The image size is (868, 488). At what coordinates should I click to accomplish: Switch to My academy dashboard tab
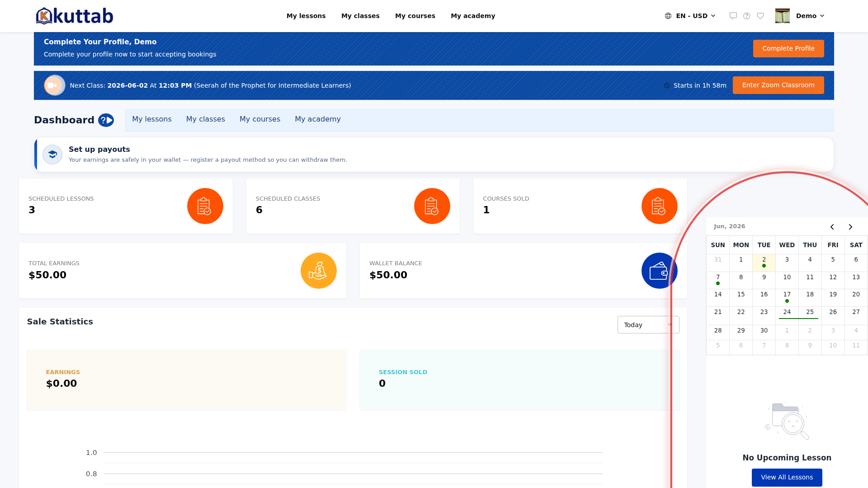coord(318,119)
